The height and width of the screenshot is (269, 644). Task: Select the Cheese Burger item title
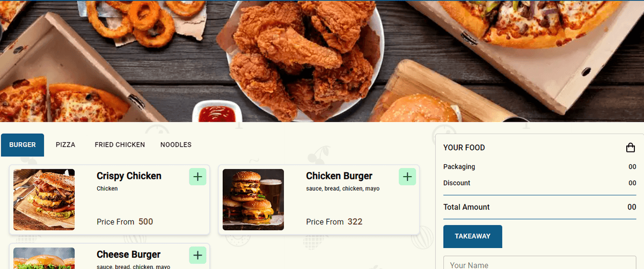pos(128,255)
